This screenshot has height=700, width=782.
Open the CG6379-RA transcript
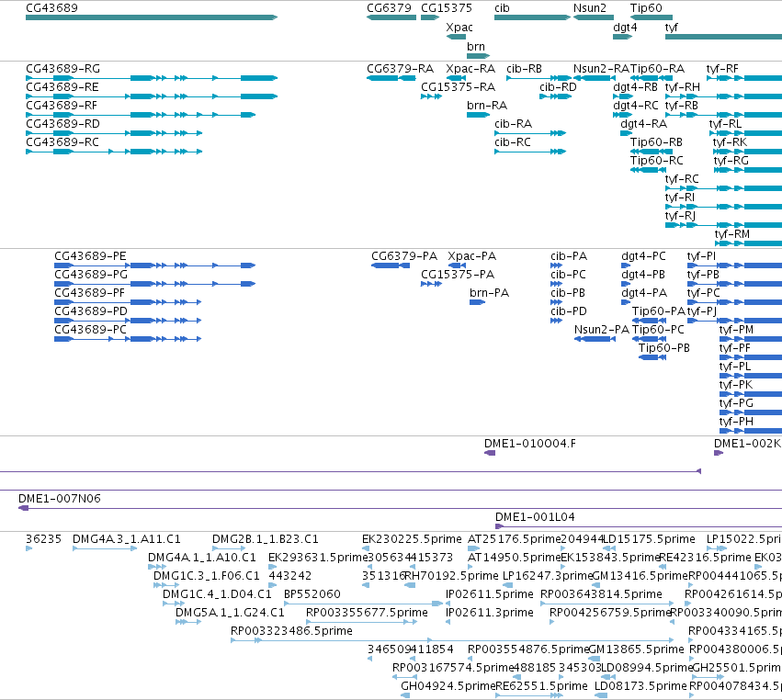click(391, 78)
